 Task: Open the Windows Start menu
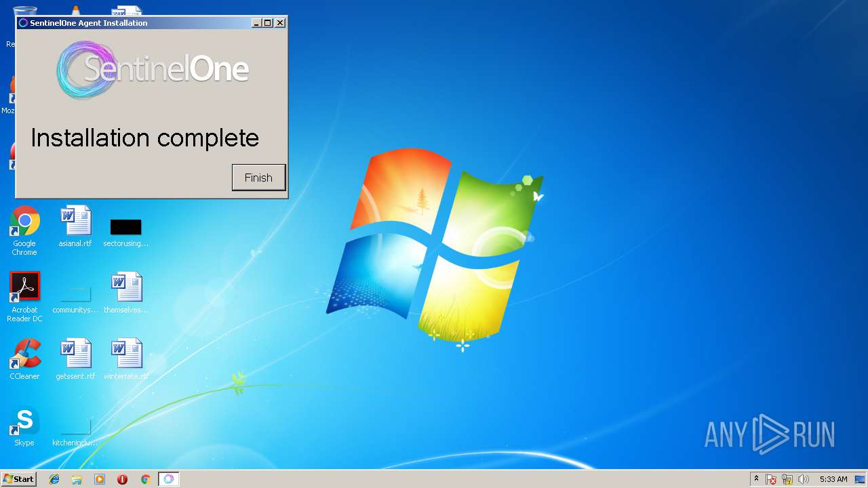coord(19,479)
